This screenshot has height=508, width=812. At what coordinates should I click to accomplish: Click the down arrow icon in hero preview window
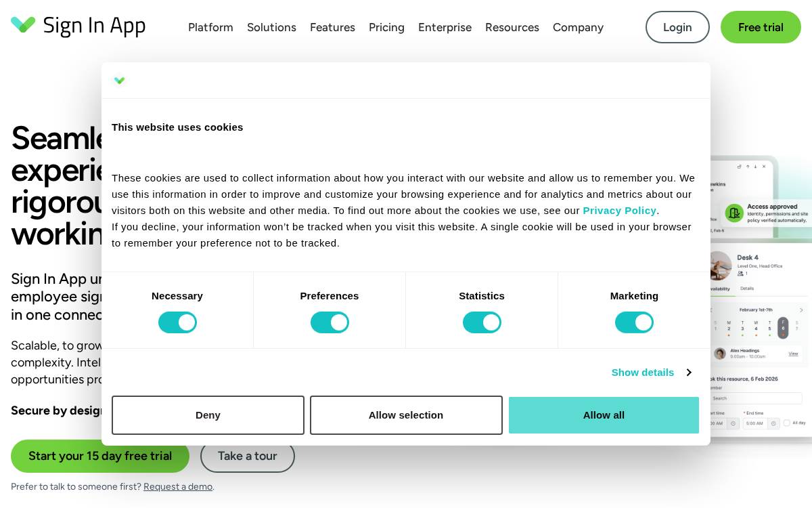tap(755, 166)
